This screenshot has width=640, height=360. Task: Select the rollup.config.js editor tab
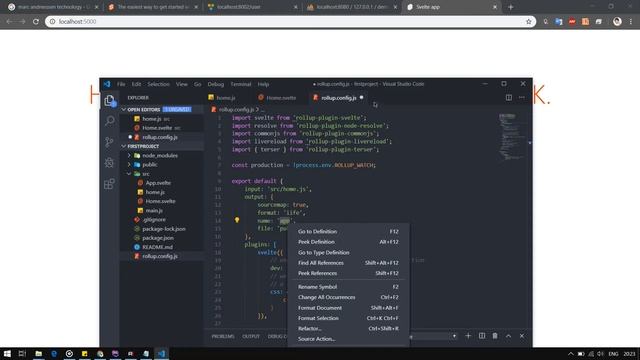[338, 98]
